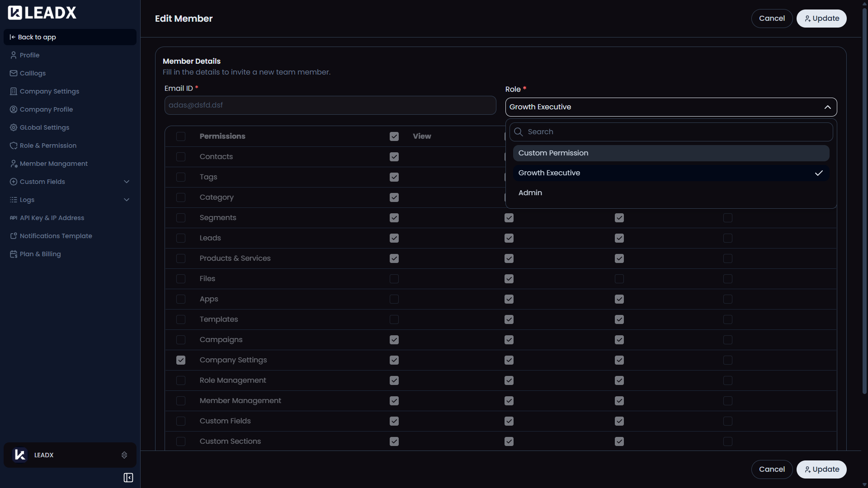Open the Profile section in the sidebar
The width and height of the screenshot is (868, 488).
coord(29,55)
